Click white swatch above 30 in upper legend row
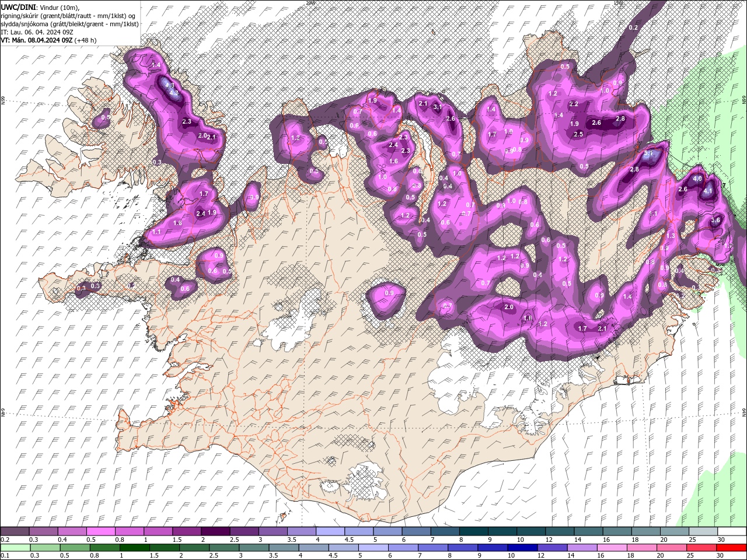Image resolution: width=747 pixels, height=560 pixels. click(x=731, y=531)
